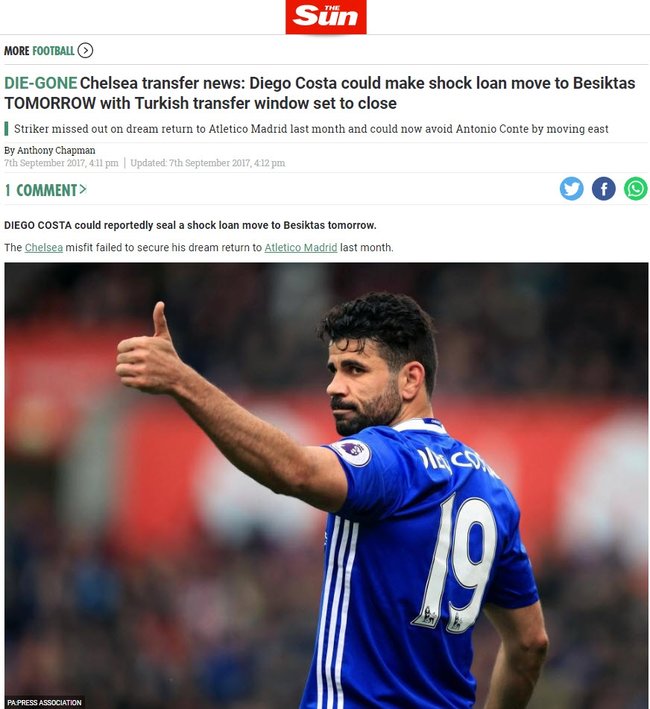
Task: Follow the Atletico Madrid hyperlink
Action: (301, 248)
